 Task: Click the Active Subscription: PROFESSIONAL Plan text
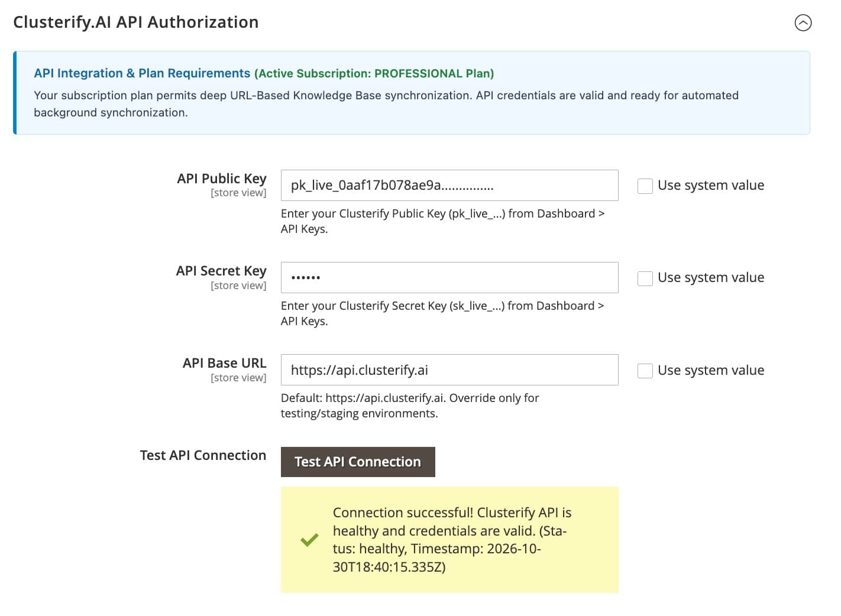click(x=374, y=73)
